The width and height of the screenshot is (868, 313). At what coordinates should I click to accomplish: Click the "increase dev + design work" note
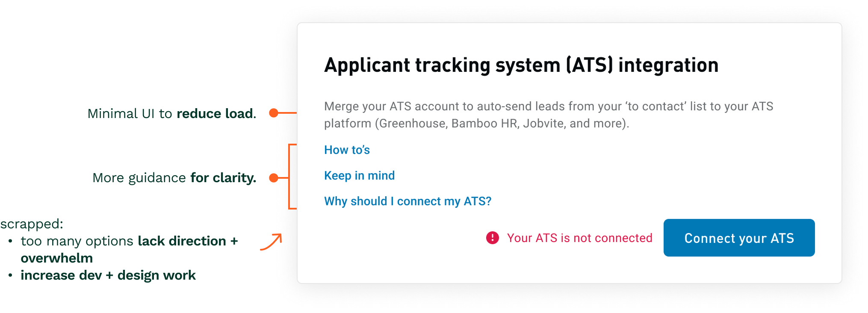click(108, 275)
